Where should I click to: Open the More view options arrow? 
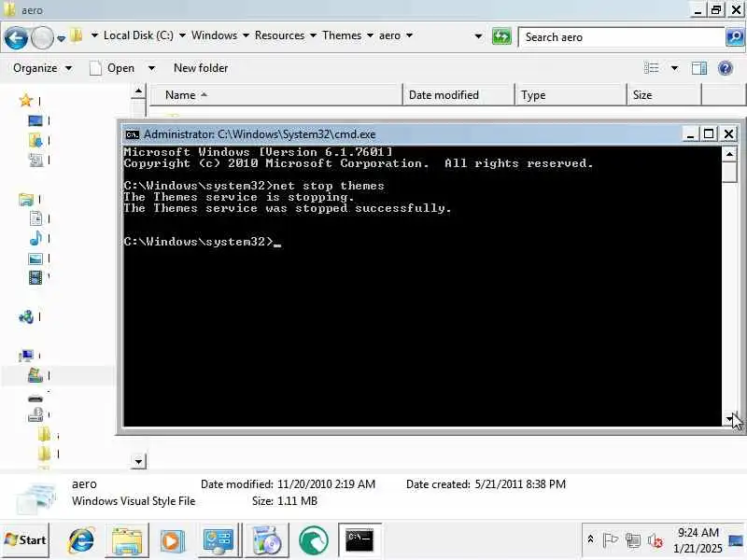click(x=674, y=68)
